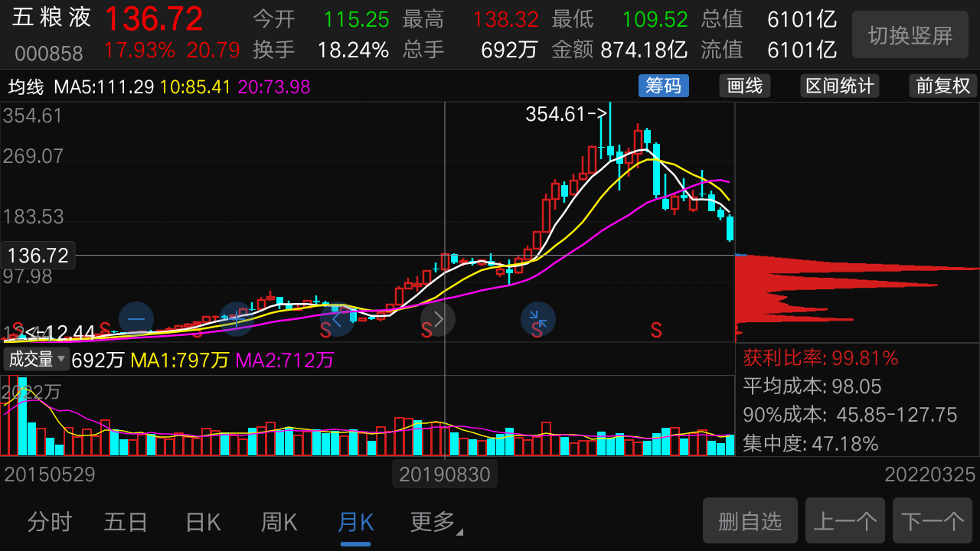The height and width of the screenshot is (551, 980).
Task: Change the 前复权 adjustment setting
Action: [x=943, y=86]
